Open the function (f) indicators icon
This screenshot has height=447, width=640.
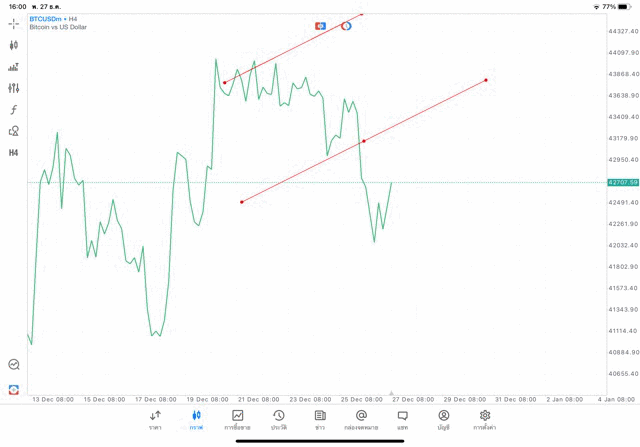(x=14, y=110)
